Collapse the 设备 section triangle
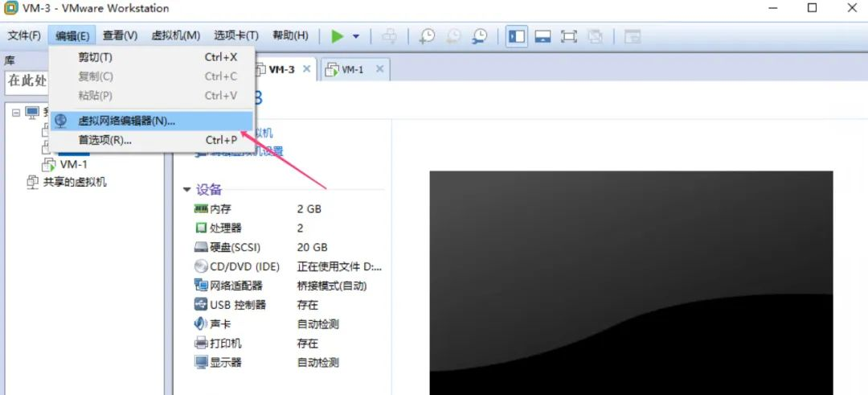The height and width of the screenshot is (395, 868). tap(187, 190)
